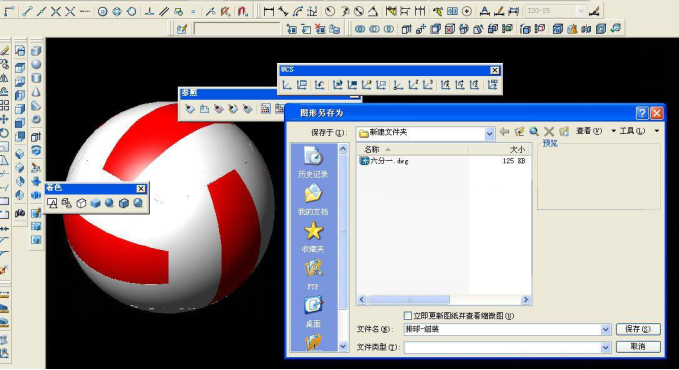Viewport: 679px width, 370px height.
Task: Click horizontal scrollbar right arrow in file list
Action: (526, 299)
